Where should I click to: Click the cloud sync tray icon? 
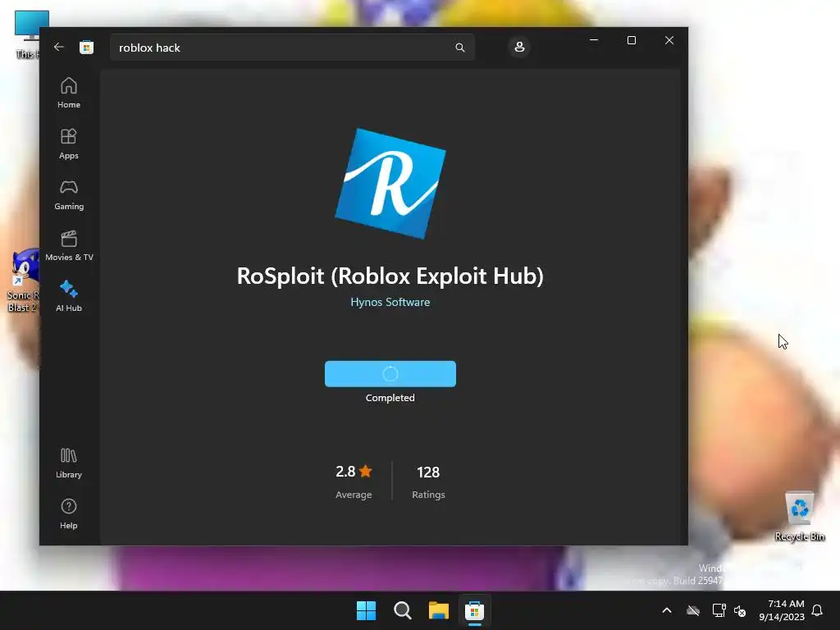[693, 610]
